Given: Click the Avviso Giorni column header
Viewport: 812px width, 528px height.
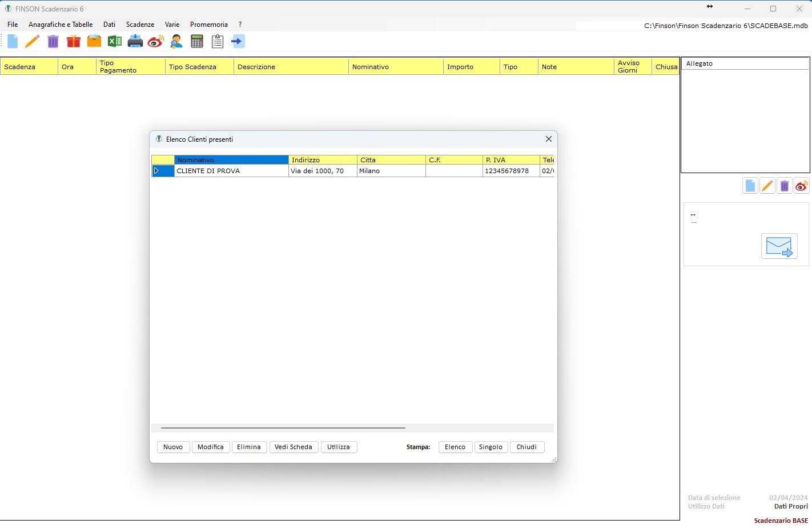Looking at the screenshot, I should point(633,66).
